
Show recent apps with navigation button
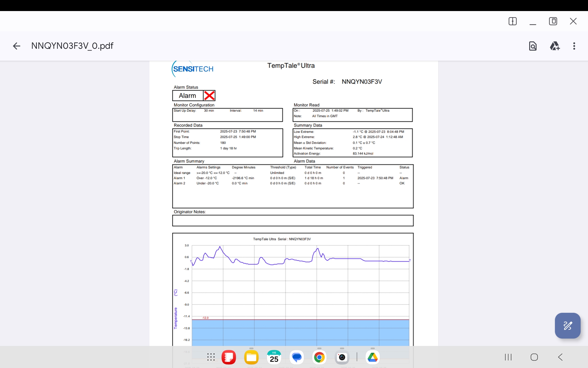point(508,357)
